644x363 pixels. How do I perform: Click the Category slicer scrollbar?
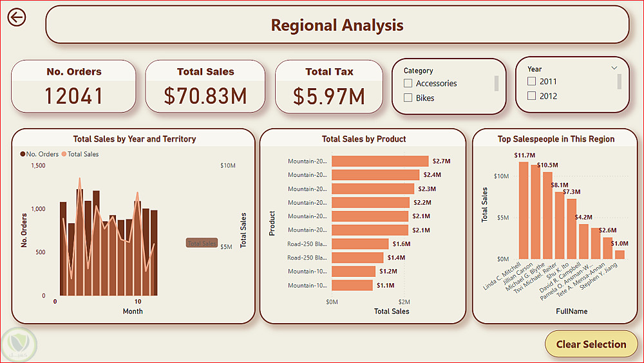496,84
